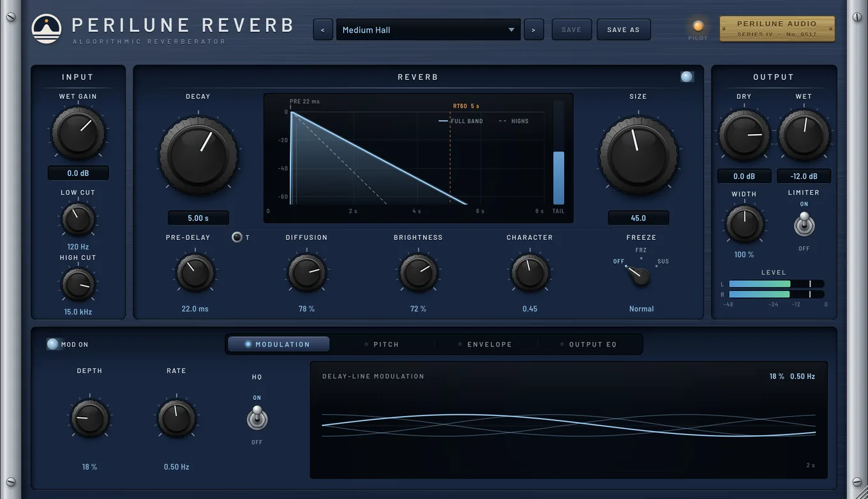Open the Medium Hall preset dropdown
The height and width of the screenshot is (499, 868).
tap(428, 29)
